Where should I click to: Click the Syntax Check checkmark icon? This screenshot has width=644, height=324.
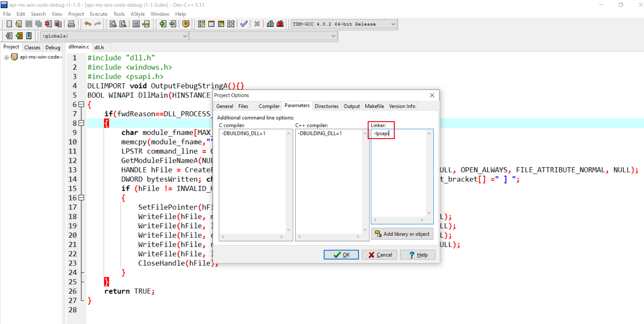click(244, 24)
